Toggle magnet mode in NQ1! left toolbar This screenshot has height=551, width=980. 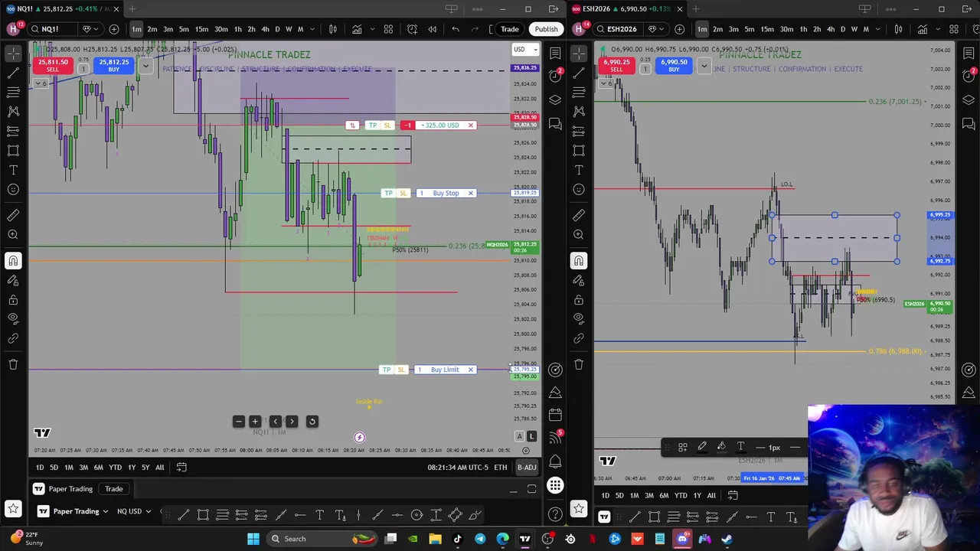[13, 261]
